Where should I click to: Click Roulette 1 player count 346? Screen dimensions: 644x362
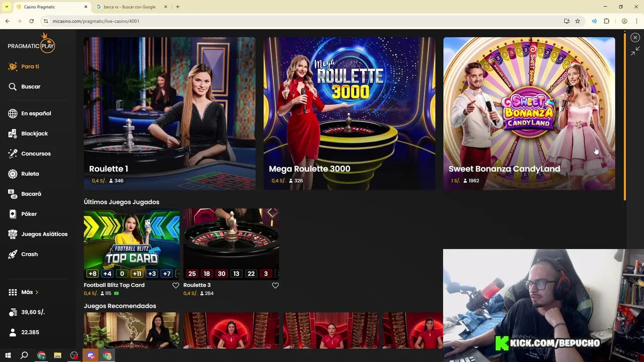coord(116,180)
